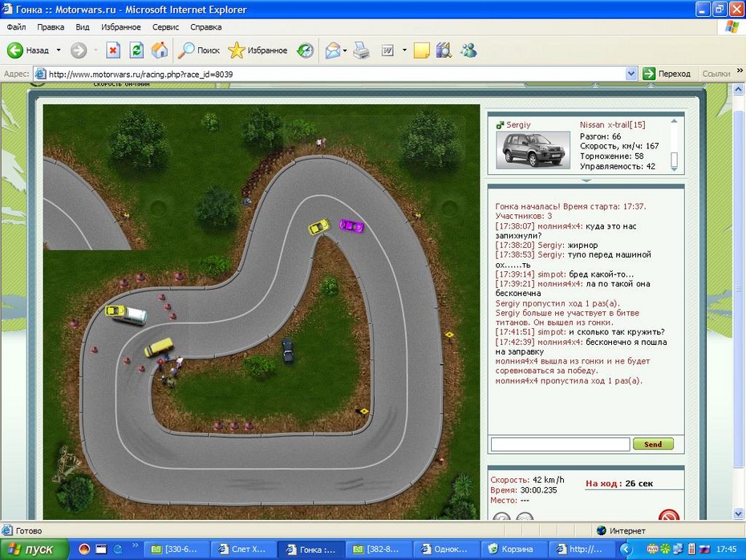Open Back button history dropdown arrow
The image size is (746, 560).
(59, 50)
